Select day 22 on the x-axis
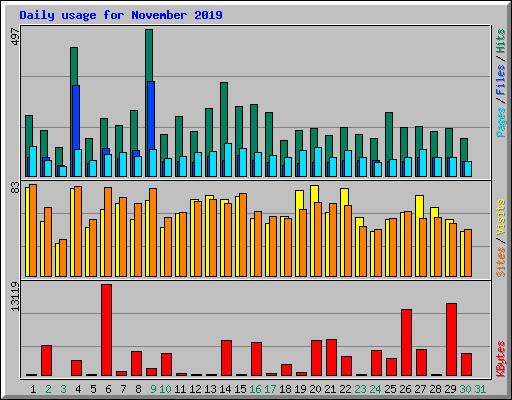The image size is (512, 400). 345,389
